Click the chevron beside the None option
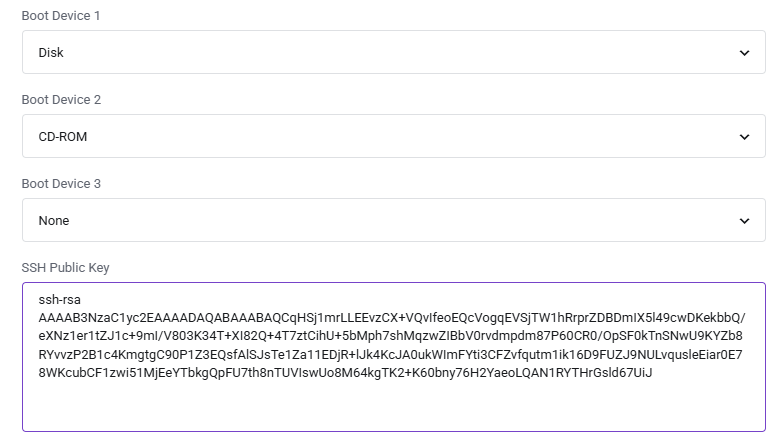This screenshot has width=781, height=442. tap(744, 221)
